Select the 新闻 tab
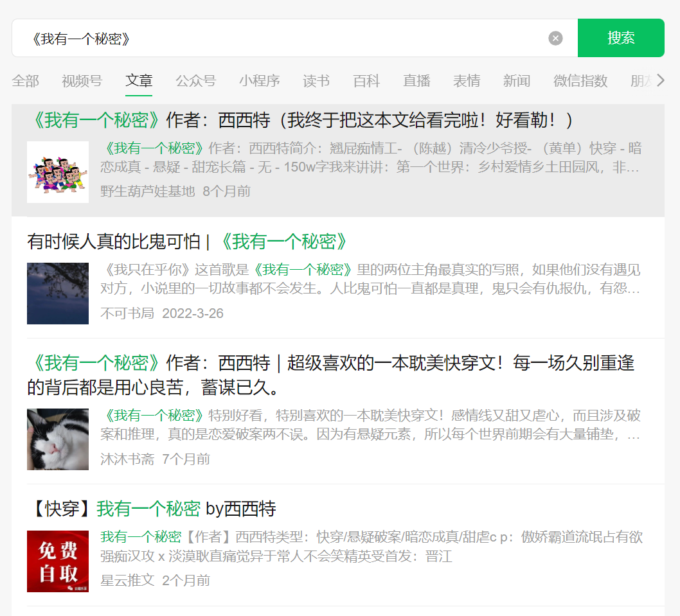Image resolution: width=680 pixels, height=616 pixels. (x=517, y=81)
